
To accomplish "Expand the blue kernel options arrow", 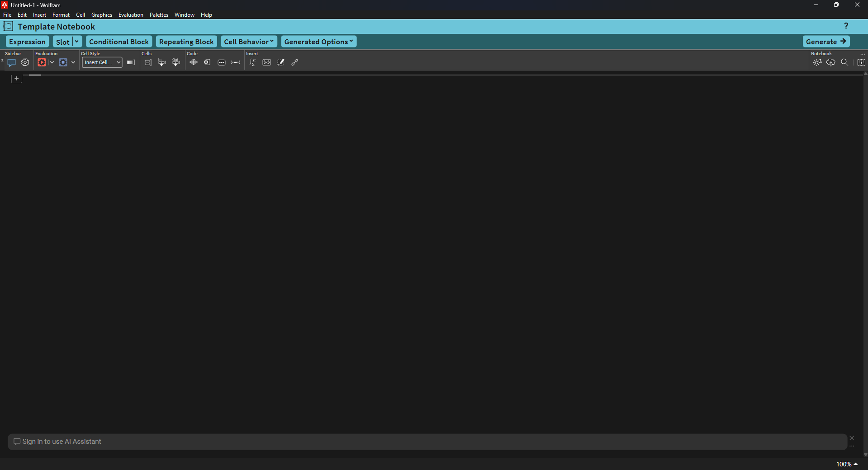I will (x=73, y=62).
